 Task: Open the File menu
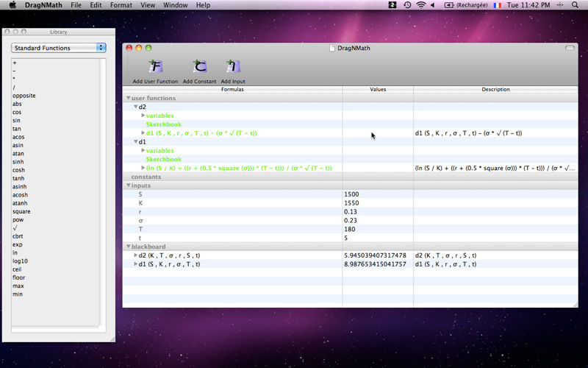coord(76,5)
